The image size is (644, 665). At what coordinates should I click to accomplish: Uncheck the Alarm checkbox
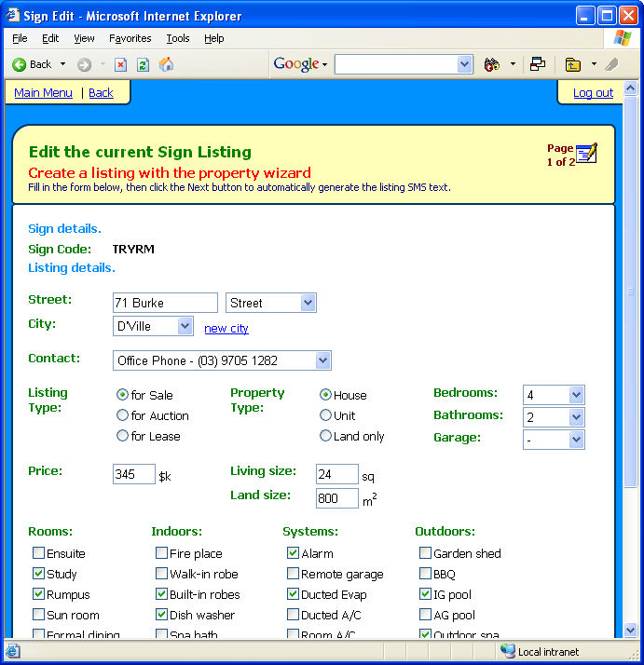pyautogui.click(x=293, y=553)
